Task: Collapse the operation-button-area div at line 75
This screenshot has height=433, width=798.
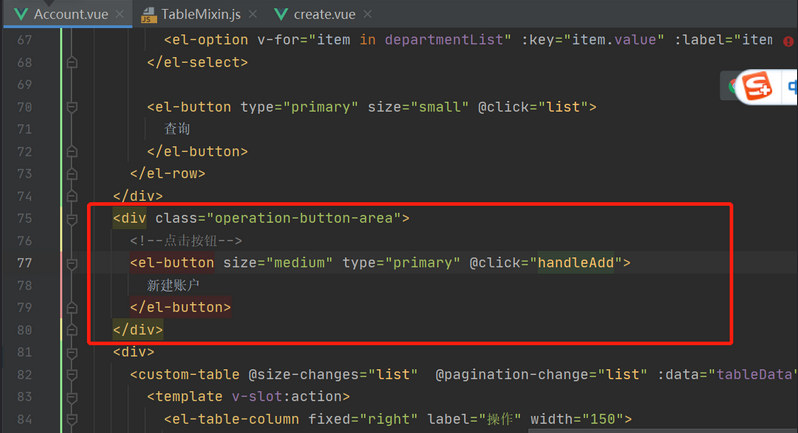Action: (72, 218)
